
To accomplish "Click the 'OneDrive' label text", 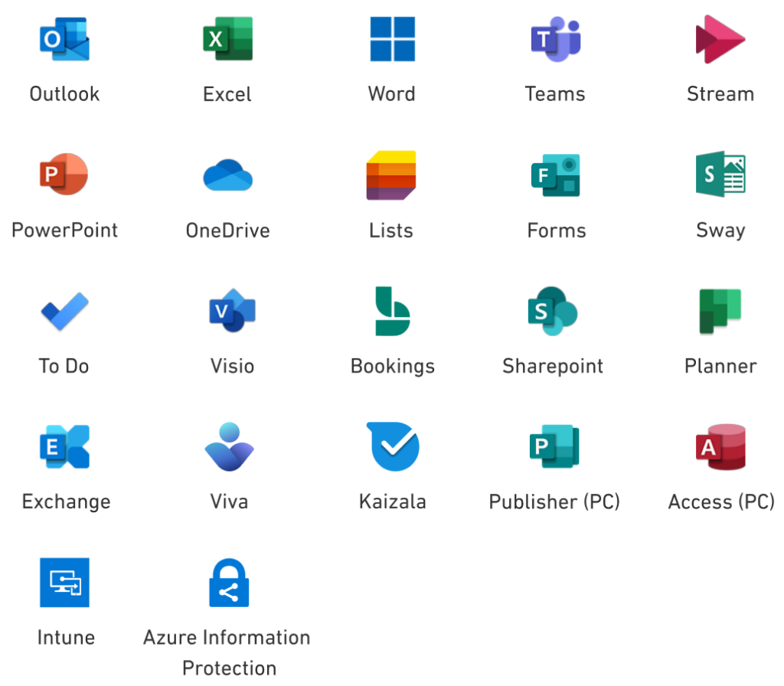I will coord(228,230).
